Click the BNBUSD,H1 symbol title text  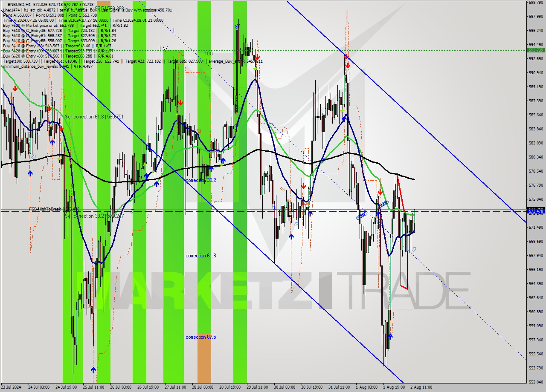[x=19, y=4]
